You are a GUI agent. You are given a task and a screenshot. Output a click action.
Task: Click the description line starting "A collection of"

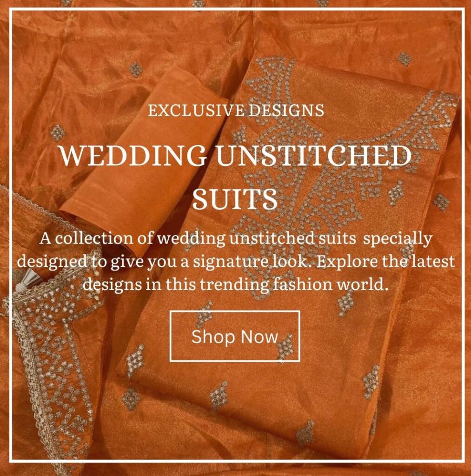click(x=235, y=239)
